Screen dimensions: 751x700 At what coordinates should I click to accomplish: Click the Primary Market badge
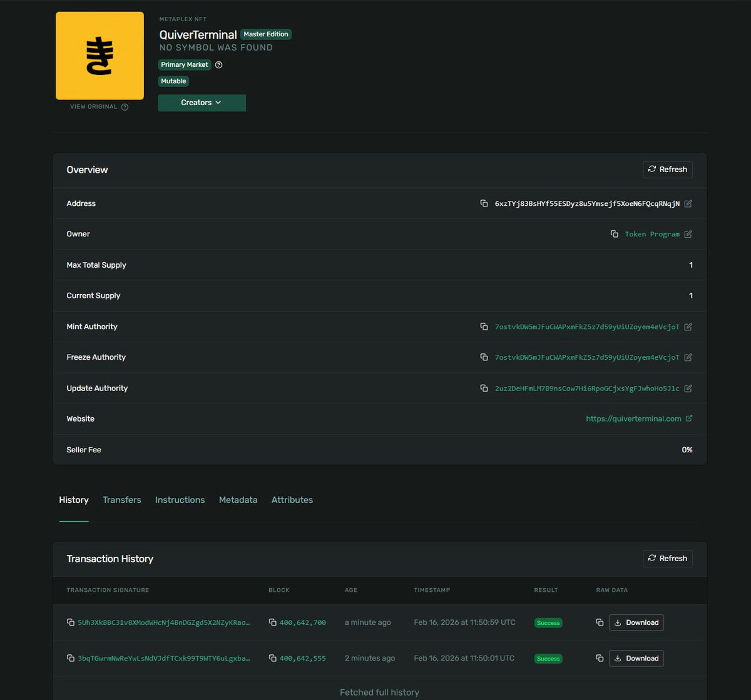185,65
